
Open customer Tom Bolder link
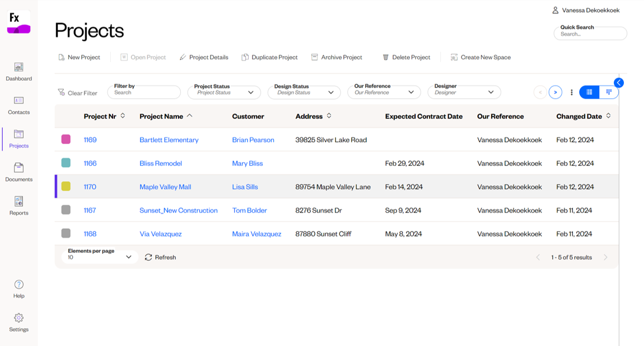[249, 210]
